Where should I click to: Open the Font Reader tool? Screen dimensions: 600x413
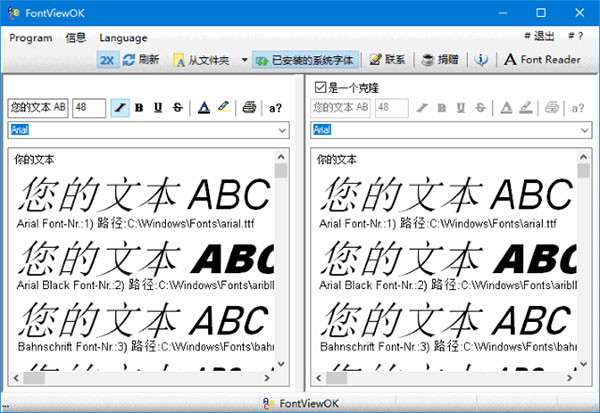pos(541,60)
